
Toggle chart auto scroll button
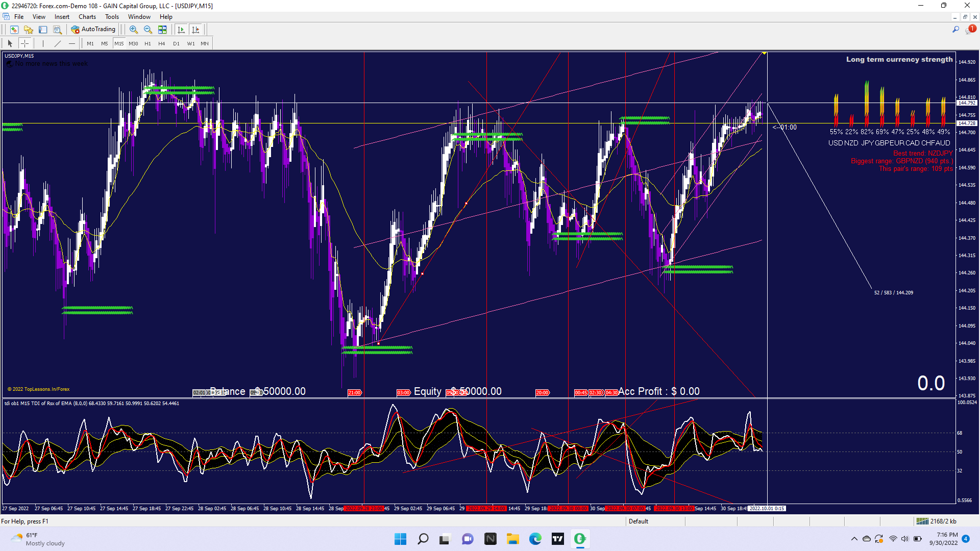coord(181,30)
